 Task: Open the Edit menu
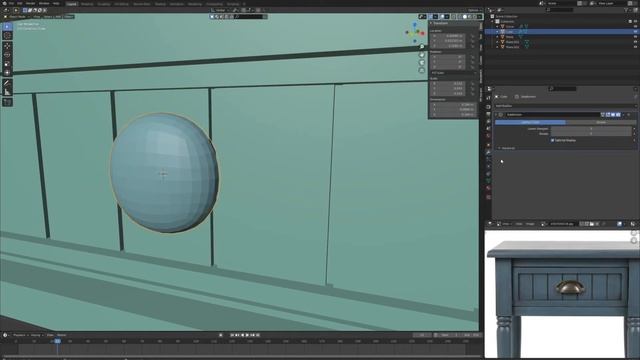(20, 3)
